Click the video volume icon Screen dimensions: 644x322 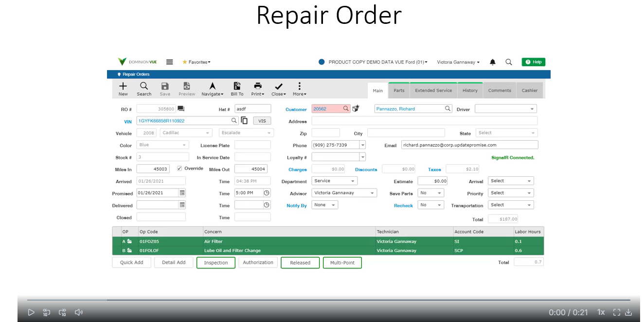[78, 312]
